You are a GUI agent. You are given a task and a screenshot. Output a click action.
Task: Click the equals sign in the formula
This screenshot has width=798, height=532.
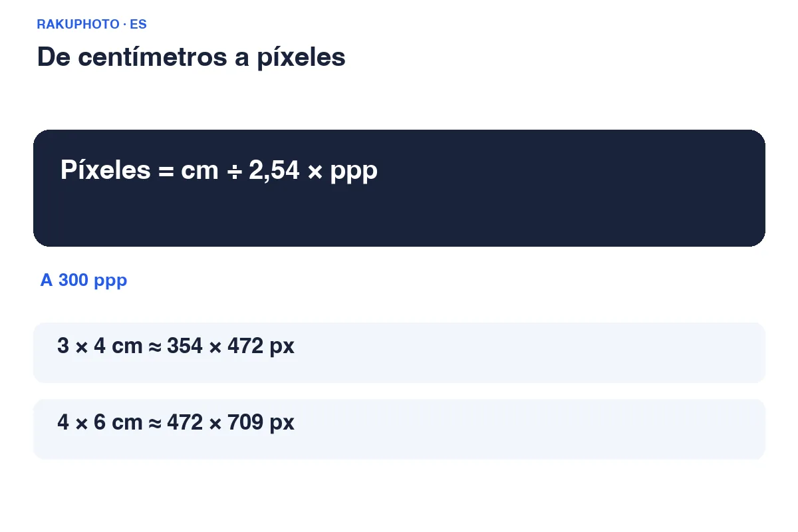pos(166,172)
